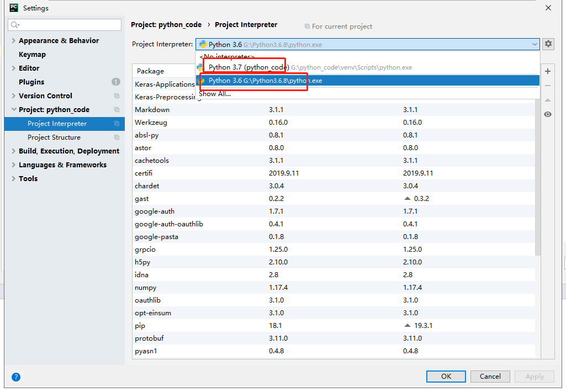This screenshot has height=392, width=566.
Task: Select the Markdown package row
Action: [x=334, y=109]
